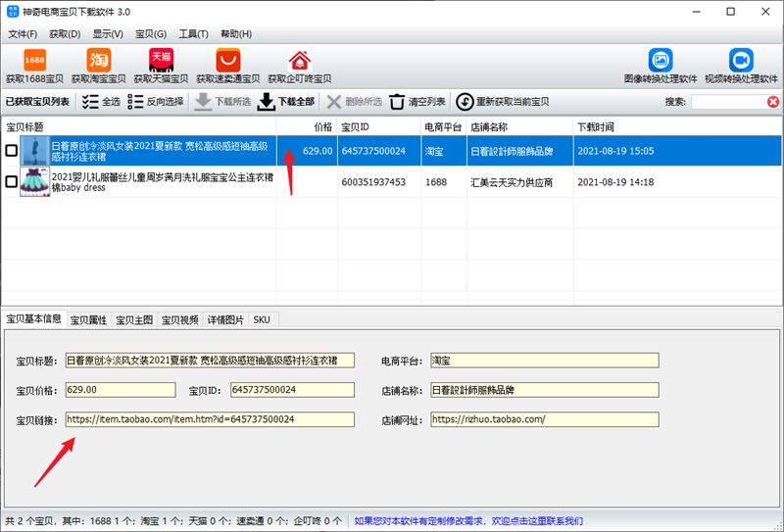Click the 宝贝链接 URL field
The height and width of the screenshot is (532, 784).
(x=210, y=419)
